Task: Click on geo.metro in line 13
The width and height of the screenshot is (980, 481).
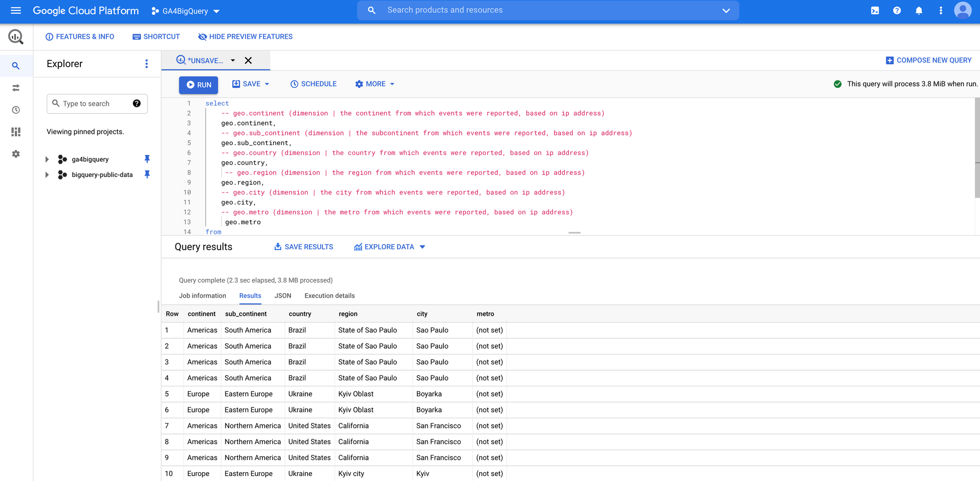Action: pyautogui.click(x=243, y=222)
